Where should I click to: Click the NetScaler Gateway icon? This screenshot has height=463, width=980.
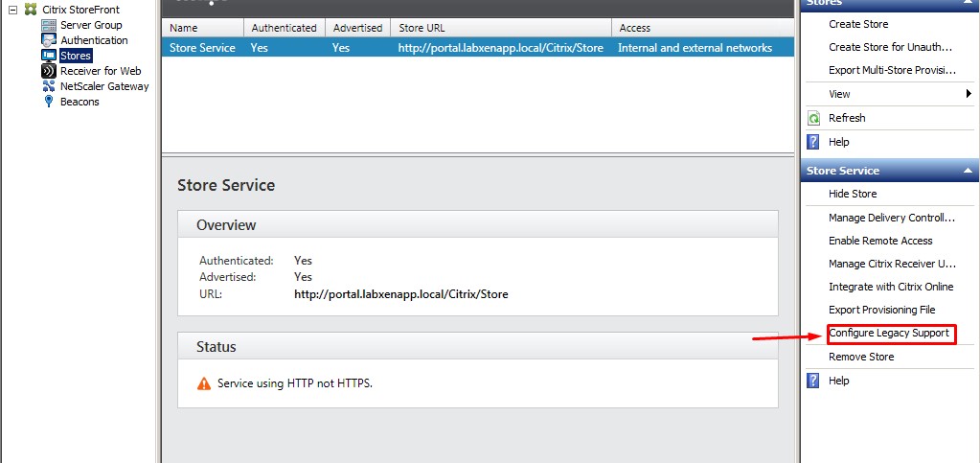click(x=49, y=86)
